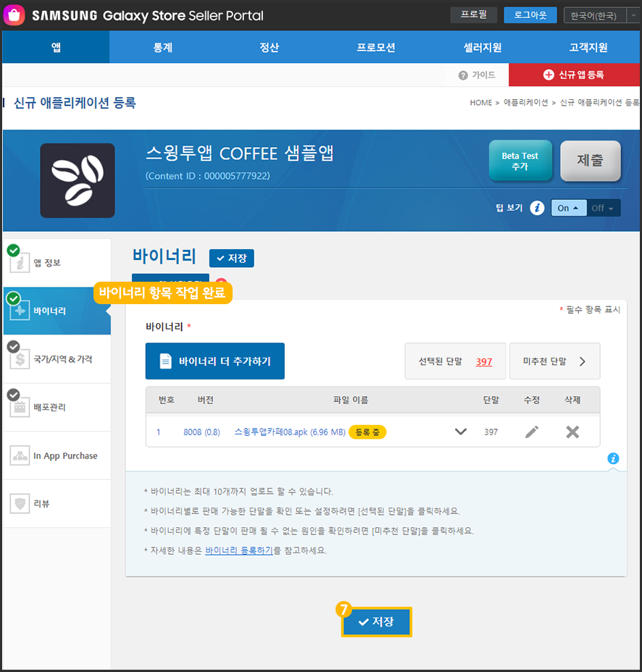The image size is (642, 672).
Task: Click the info icon next to 팁 보기
Action: (537, 208)
